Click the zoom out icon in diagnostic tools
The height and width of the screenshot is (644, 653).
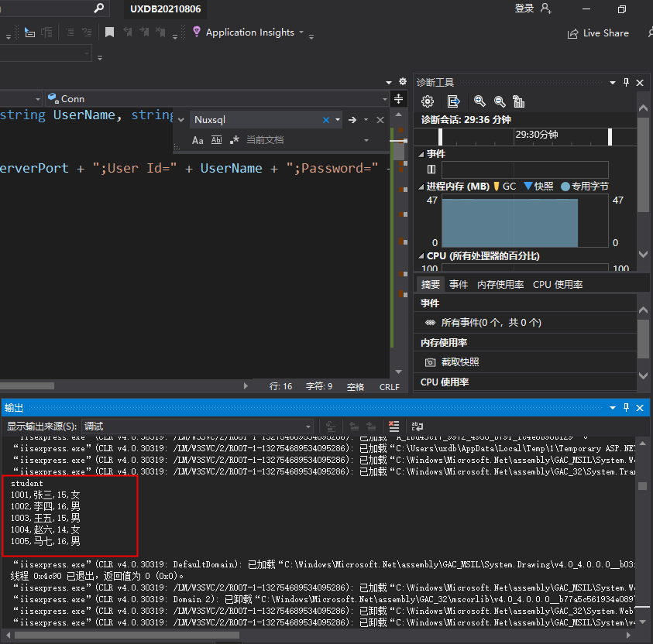click(500, 101)
